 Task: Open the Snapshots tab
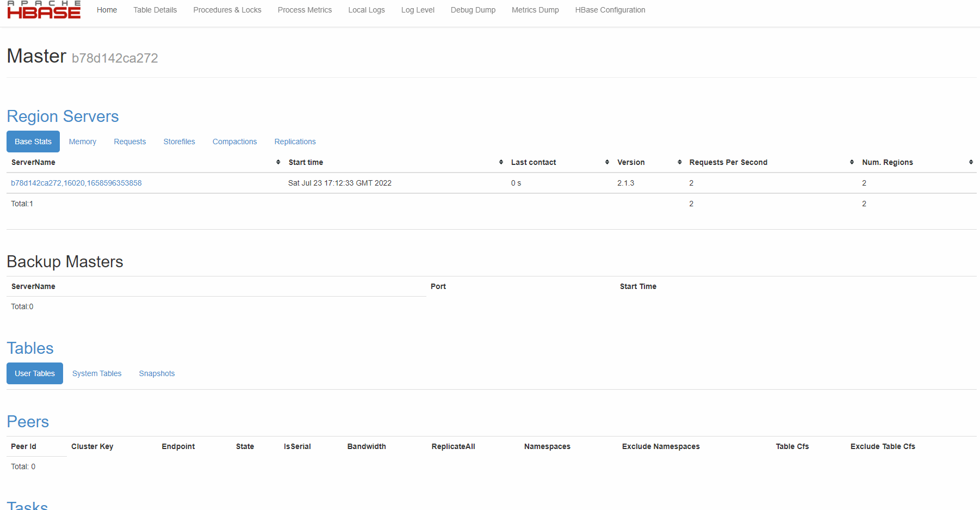tap(157, 373)
